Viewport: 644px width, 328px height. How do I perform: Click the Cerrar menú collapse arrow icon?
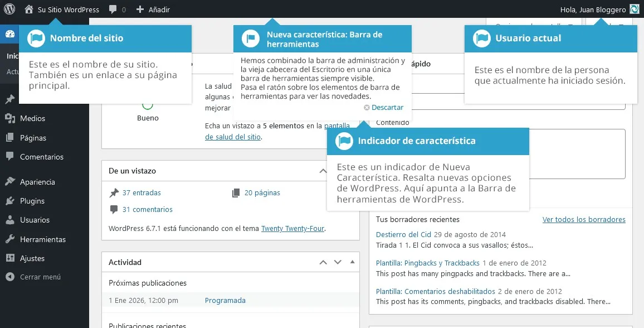[x=10, y=277]
